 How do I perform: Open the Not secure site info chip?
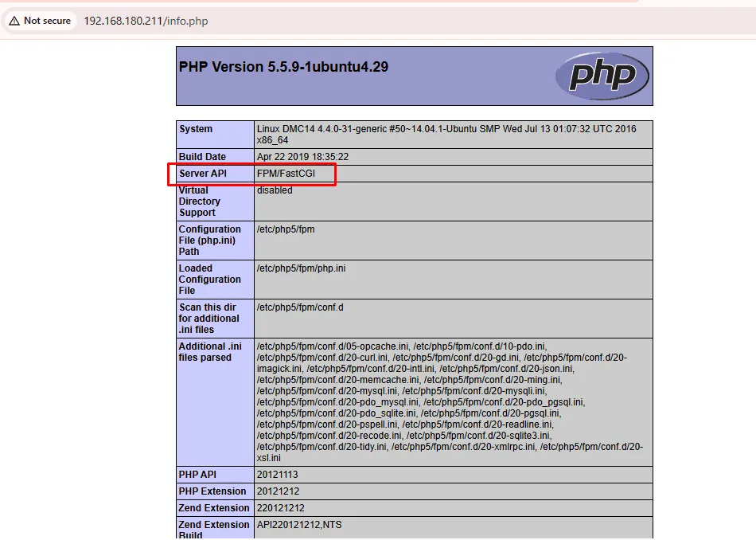pos(40,21)
